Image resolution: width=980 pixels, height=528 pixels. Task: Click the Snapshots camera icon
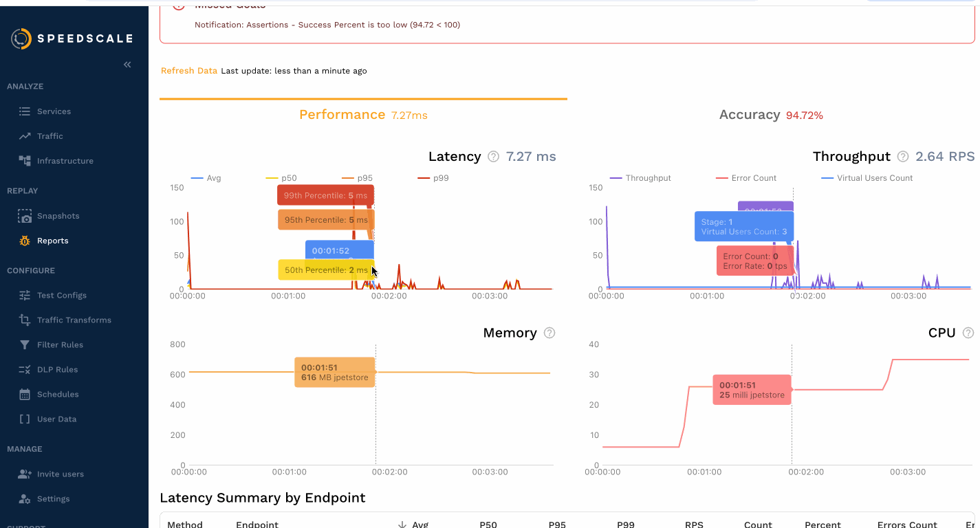tap(25, 216)
